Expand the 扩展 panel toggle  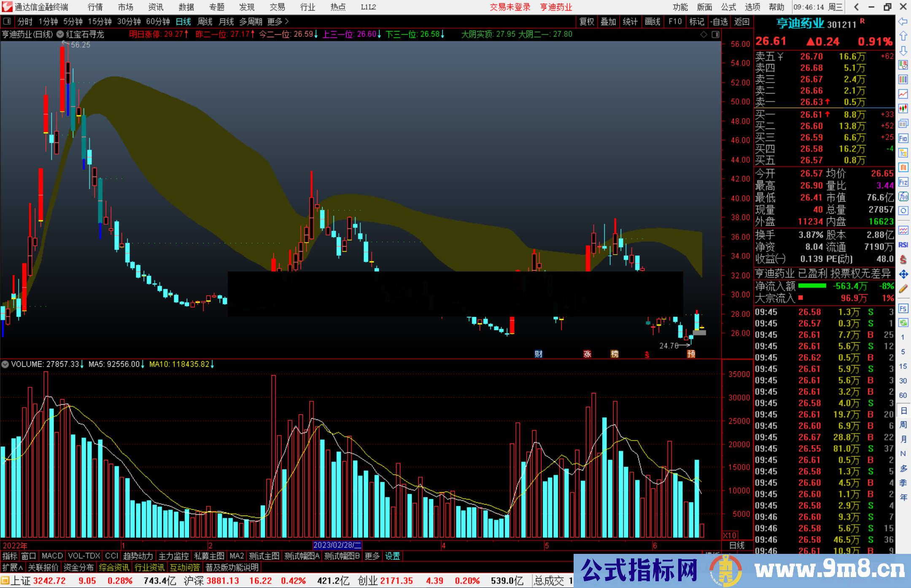[x=13, y=568]
